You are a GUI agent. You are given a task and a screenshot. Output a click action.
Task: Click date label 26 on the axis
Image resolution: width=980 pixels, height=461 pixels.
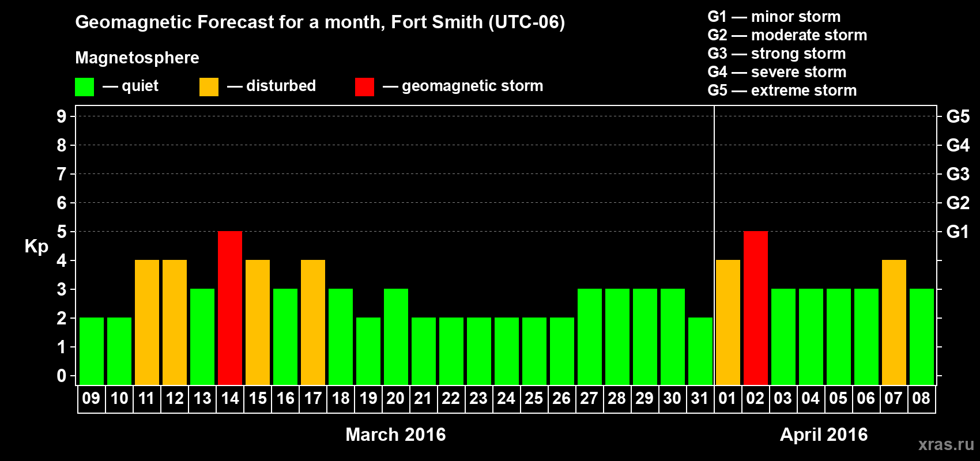coord(562,399)
